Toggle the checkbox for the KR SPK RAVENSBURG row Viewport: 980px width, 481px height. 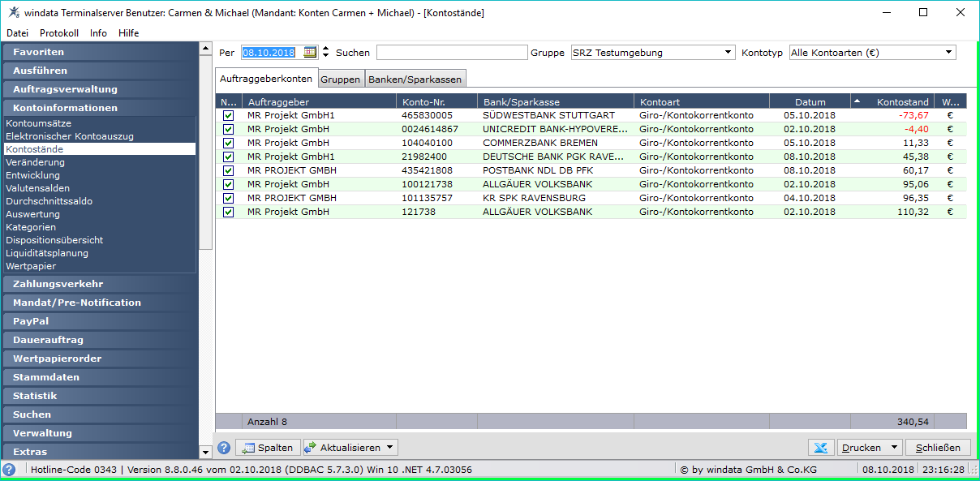[228, 199]
